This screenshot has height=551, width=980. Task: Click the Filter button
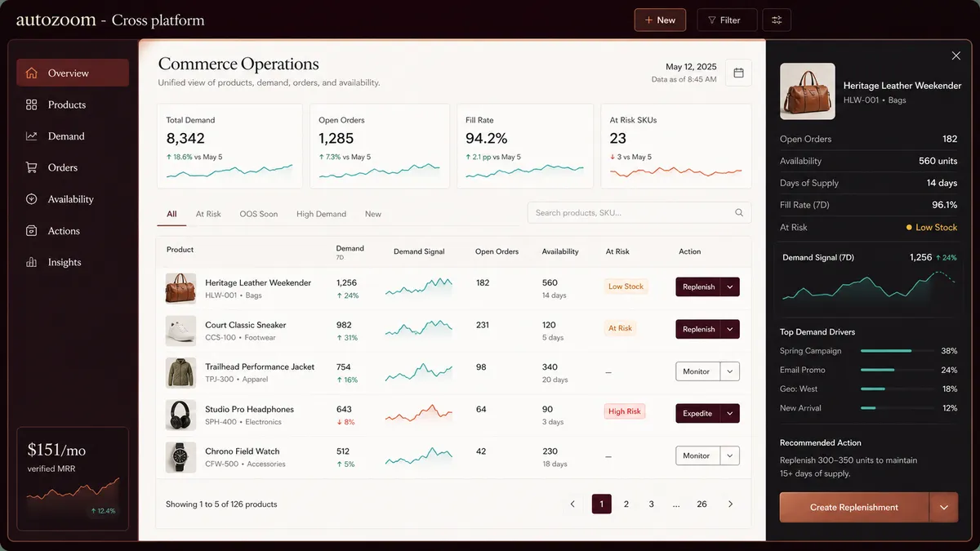pyautogui.click(x=727, y=20)
